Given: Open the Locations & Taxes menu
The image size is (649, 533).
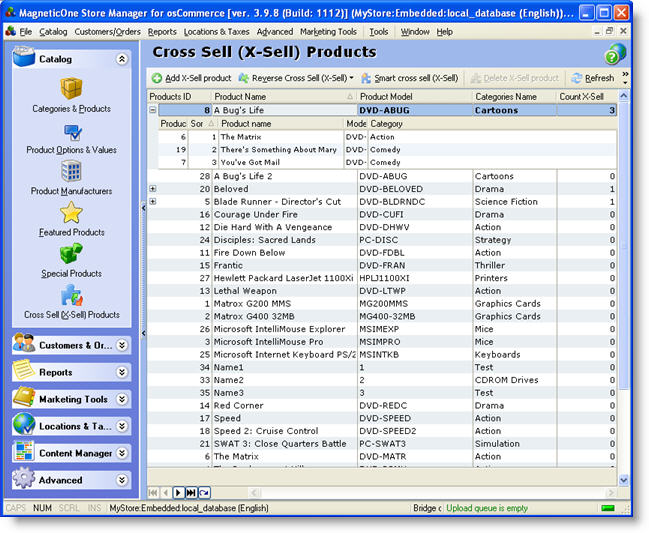Looking at the screenshot, I should click(217, 32).
